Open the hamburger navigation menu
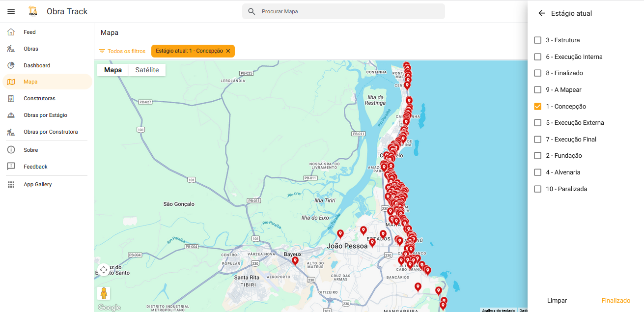The height and width of the screenshot is (312, 644). coord(11,11)
